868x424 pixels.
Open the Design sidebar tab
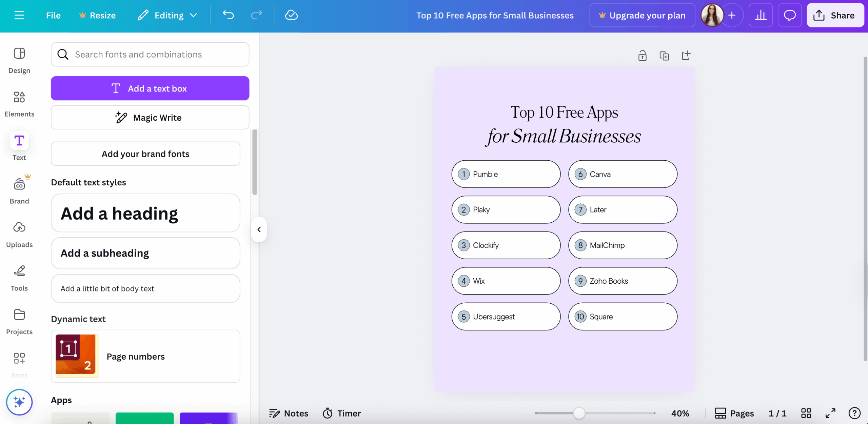[x=19, y=61]
